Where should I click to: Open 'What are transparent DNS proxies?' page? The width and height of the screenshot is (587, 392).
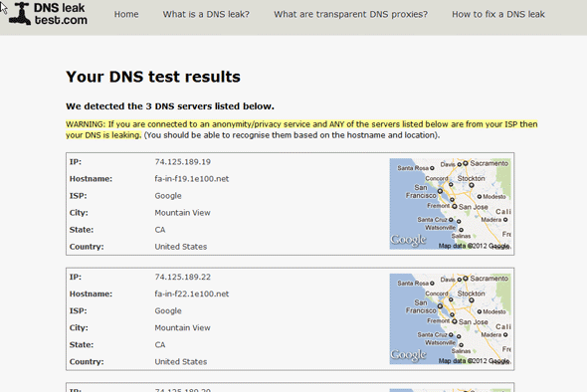click(350, 14)
